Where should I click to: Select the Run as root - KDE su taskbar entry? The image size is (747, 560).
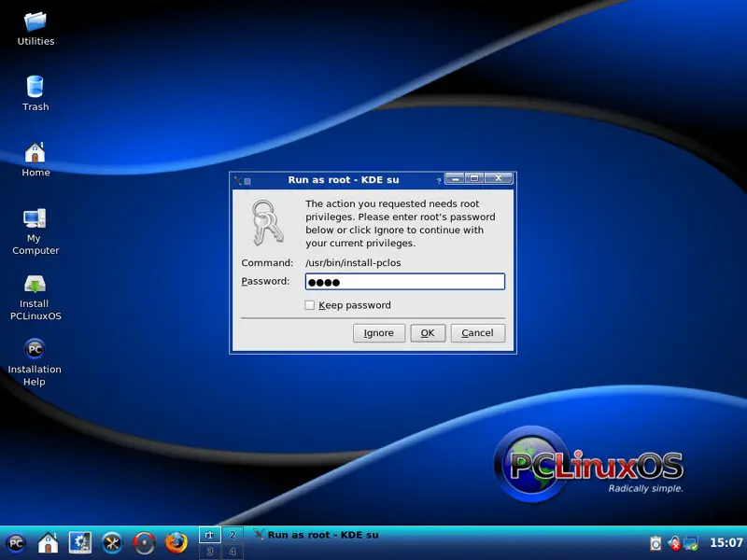point(316,535)
